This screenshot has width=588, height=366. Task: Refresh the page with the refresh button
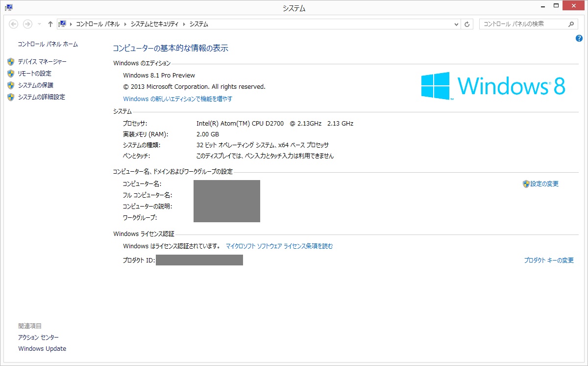467,24
